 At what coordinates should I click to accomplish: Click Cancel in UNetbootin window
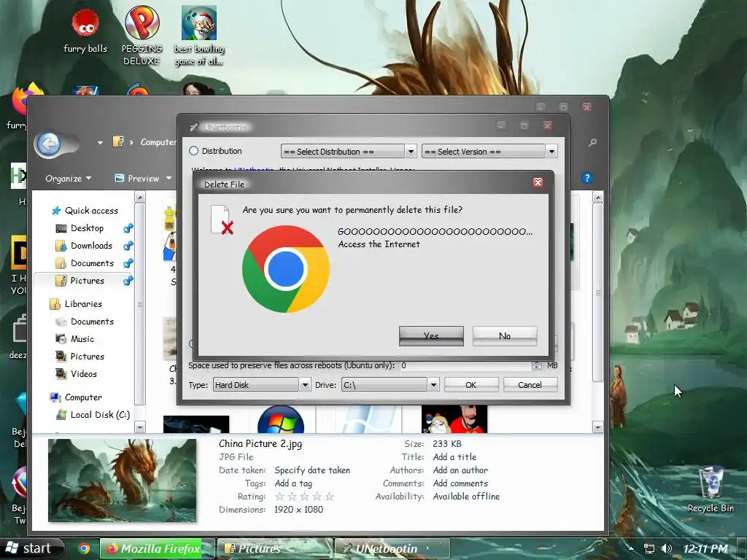pyautogui.click(x=530, y=385)
